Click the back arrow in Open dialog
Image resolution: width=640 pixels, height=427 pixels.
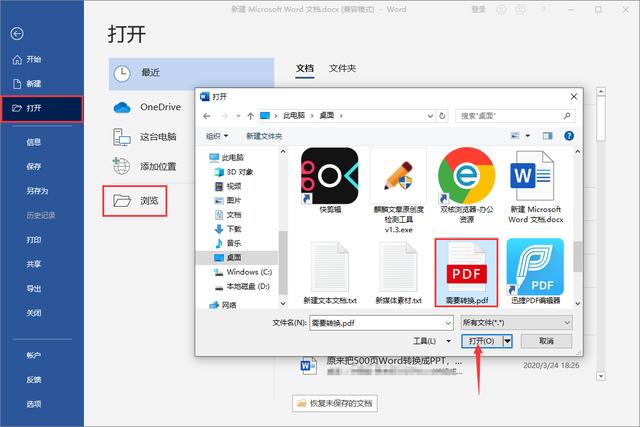207,116
